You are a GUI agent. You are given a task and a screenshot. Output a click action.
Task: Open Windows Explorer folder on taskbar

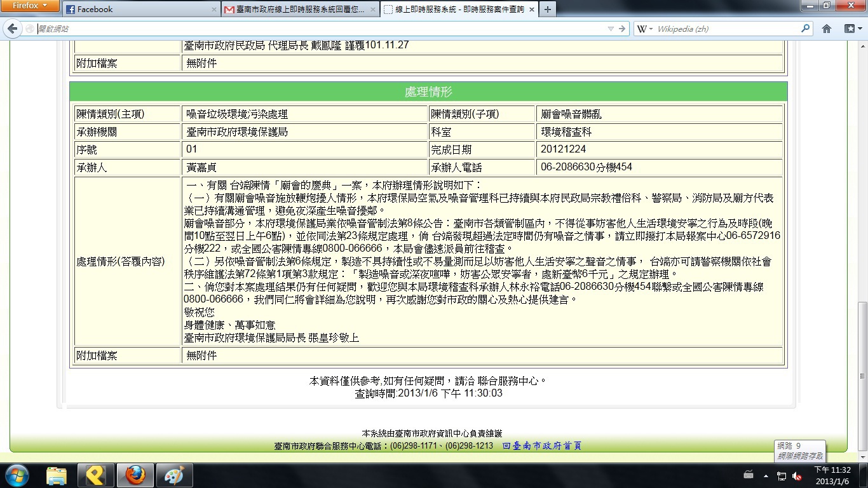[57, 475]
